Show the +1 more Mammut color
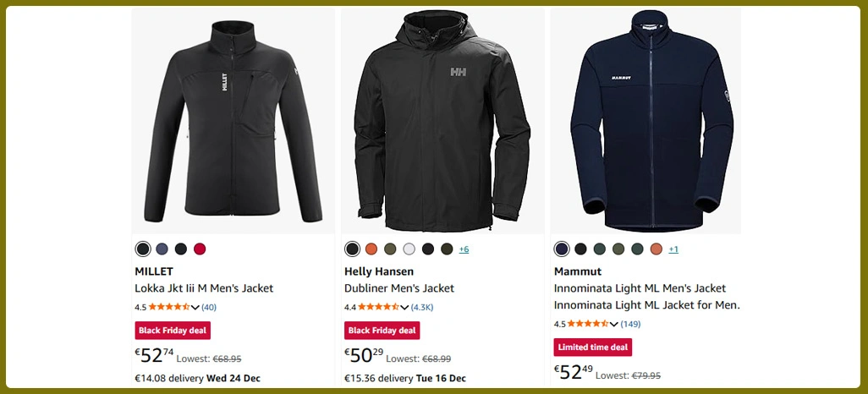This screenshot has width=868, height=394. click(673, 249)
